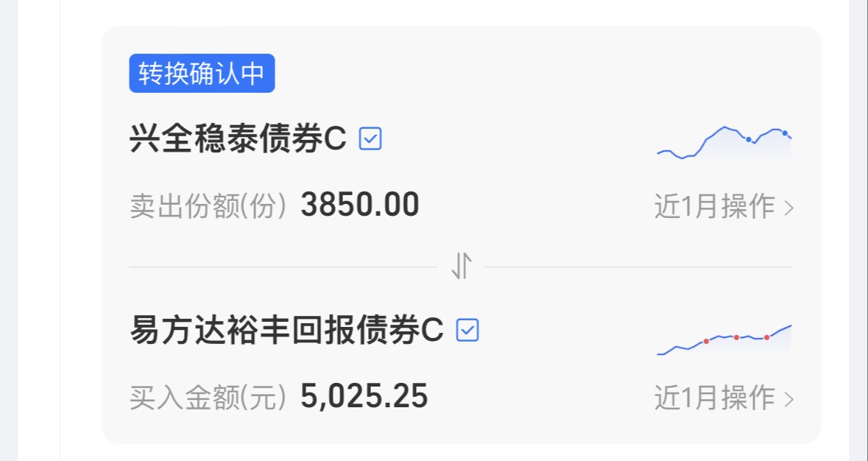Select the sell shares value 3850.00
868x461 pixels.
tap(360, 205)
